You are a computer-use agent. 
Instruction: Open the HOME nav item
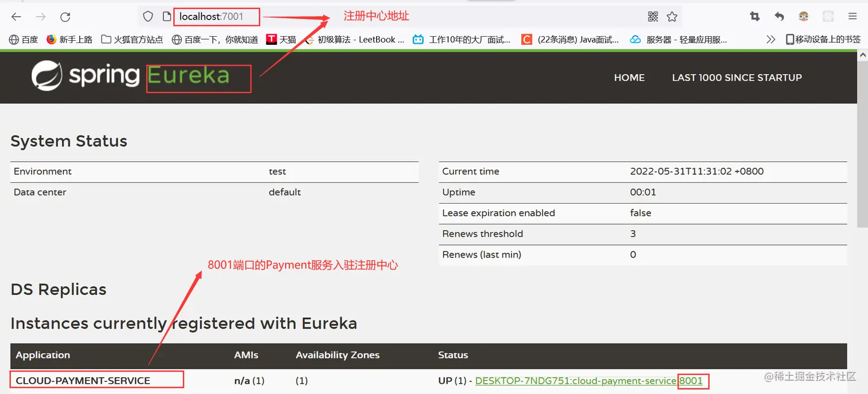tap(629, 77)
